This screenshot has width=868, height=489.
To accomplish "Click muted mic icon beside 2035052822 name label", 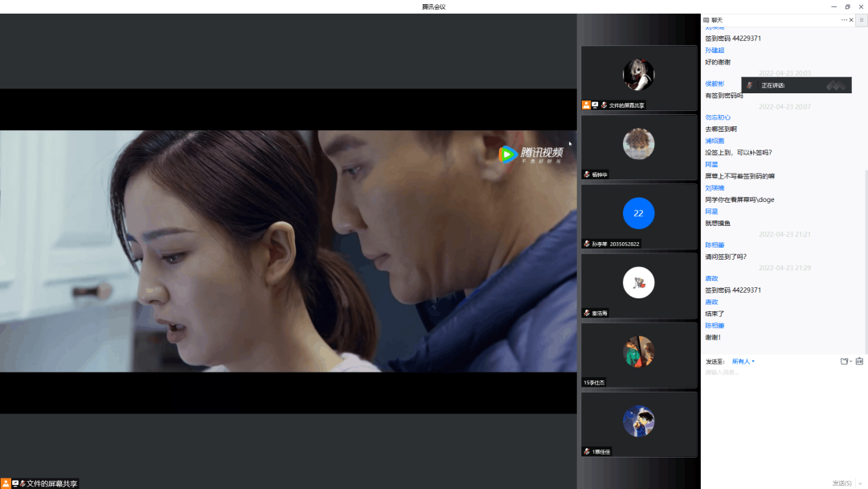I will click(x=587, y=244).
